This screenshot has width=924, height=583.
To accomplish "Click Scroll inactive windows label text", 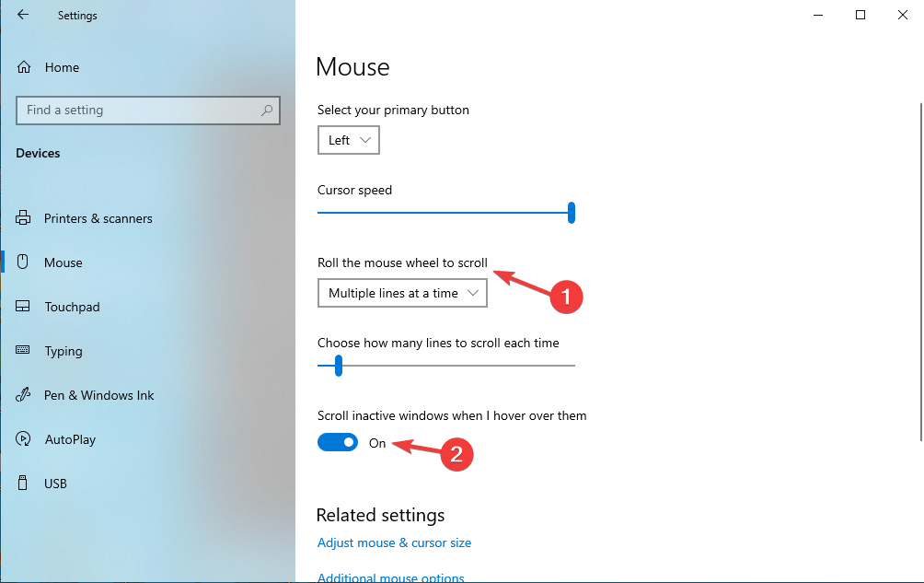I will pyautogui.click(x=452, y=415).
